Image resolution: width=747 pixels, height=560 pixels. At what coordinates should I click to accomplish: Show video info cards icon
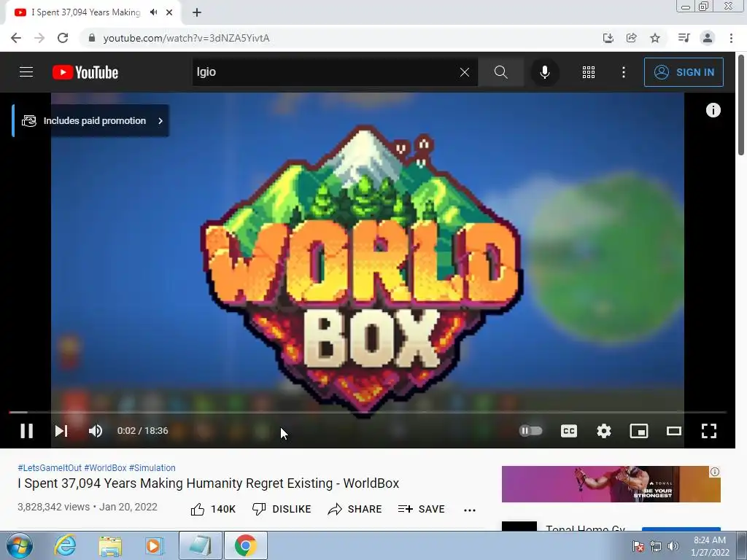point(713,110)
